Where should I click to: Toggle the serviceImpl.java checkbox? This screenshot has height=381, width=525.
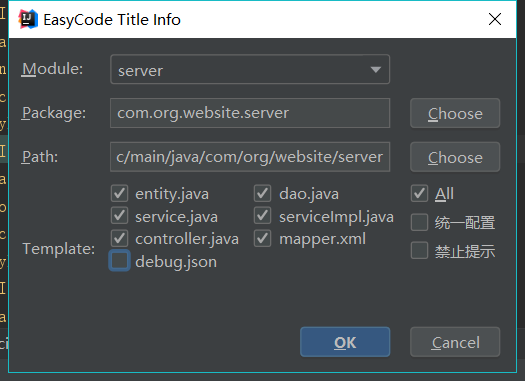(262, 216)
